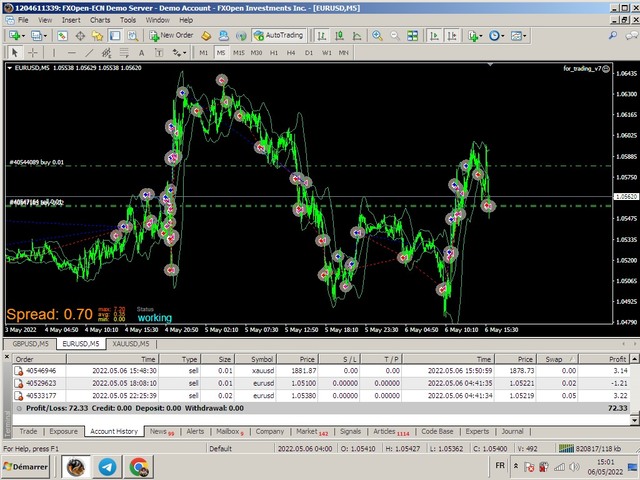Open the Mailbox tab in Terminal
The width and height of the screenshot is (640, 480).
230,431
